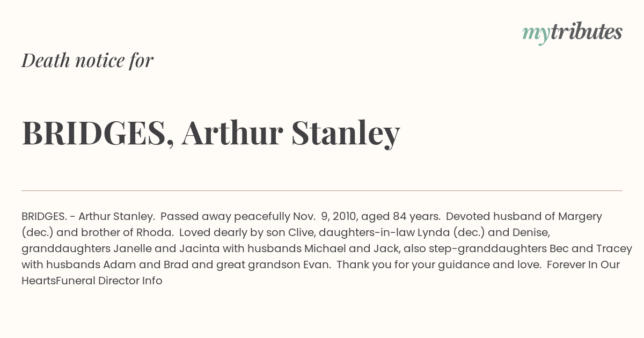Click the name Jacinta in the notice

pyautogui.click(x=196, y=248)
